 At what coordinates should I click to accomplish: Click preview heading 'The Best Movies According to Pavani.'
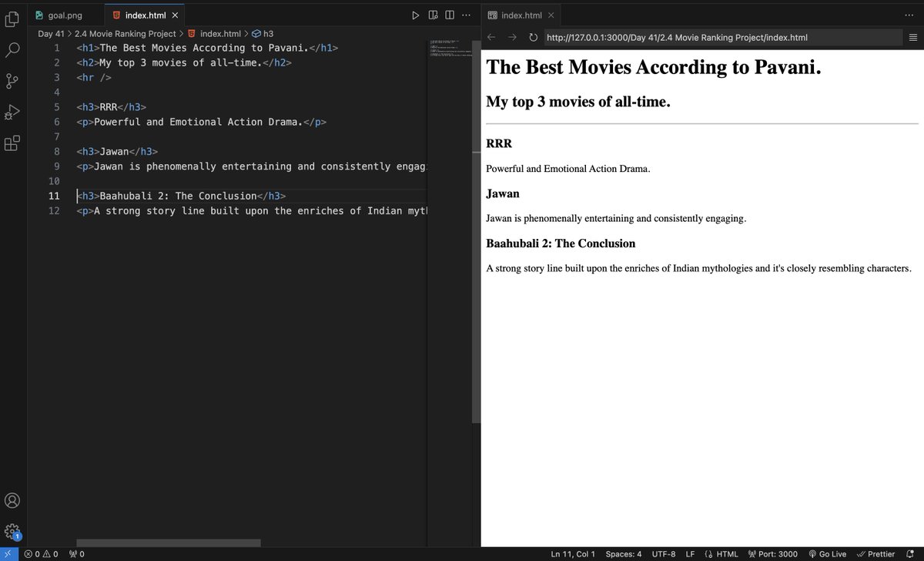[654, 67]
